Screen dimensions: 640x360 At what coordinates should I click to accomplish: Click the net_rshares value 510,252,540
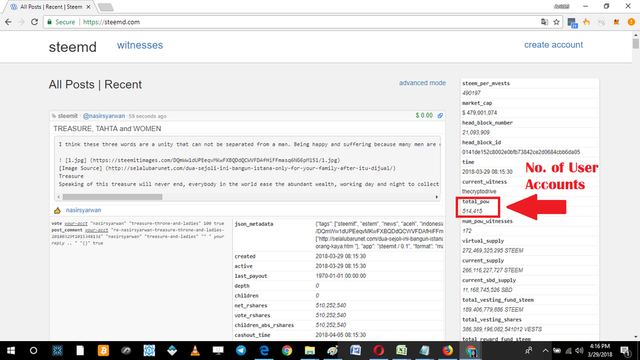click(x=331, y=305)
